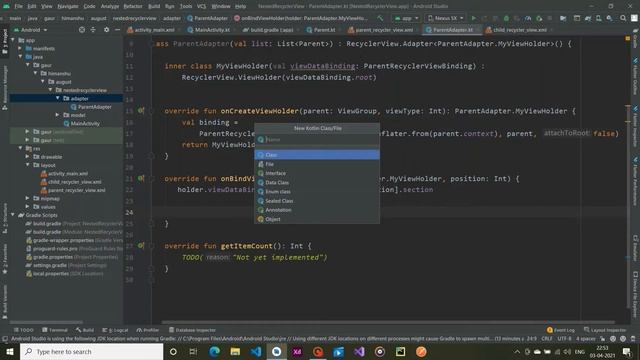Click the Make Project hammer icon
The image size is (640, 360).
(x=380, y=18)
